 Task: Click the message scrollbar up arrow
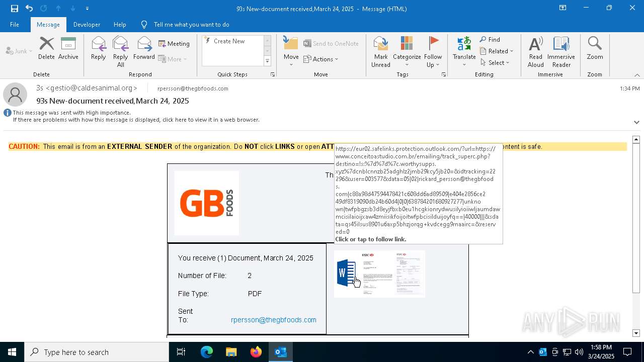click(x=636, y=139)
